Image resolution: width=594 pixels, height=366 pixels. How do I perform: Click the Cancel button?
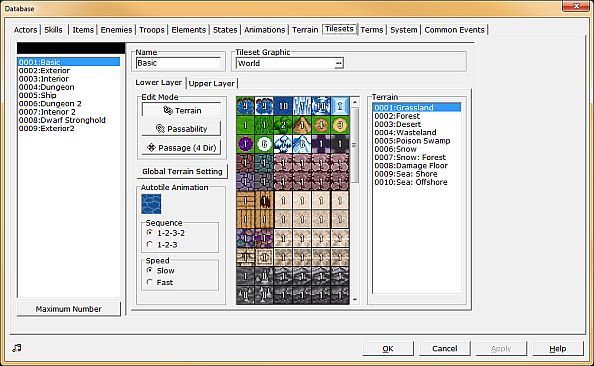[x=445, y=349]
